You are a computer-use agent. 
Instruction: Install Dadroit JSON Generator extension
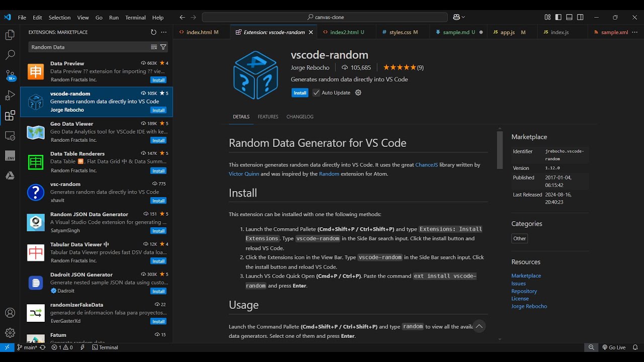(x=158, y=291)
